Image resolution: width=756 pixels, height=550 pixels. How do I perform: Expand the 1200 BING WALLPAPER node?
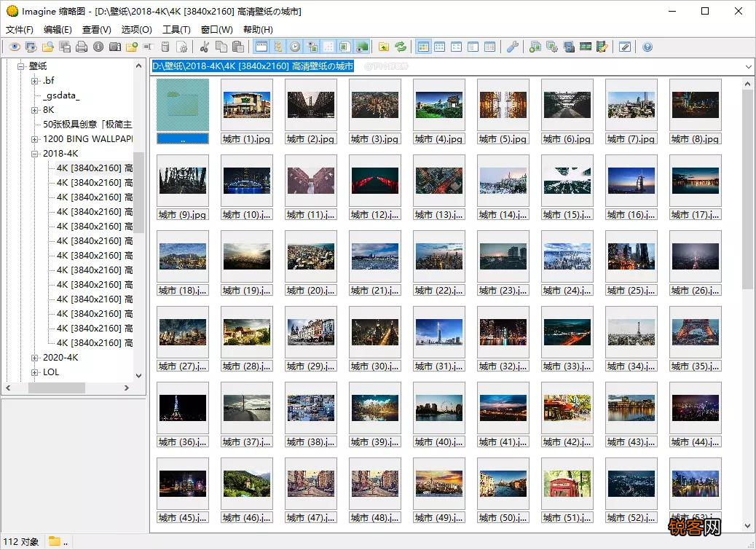click(35, 139)
